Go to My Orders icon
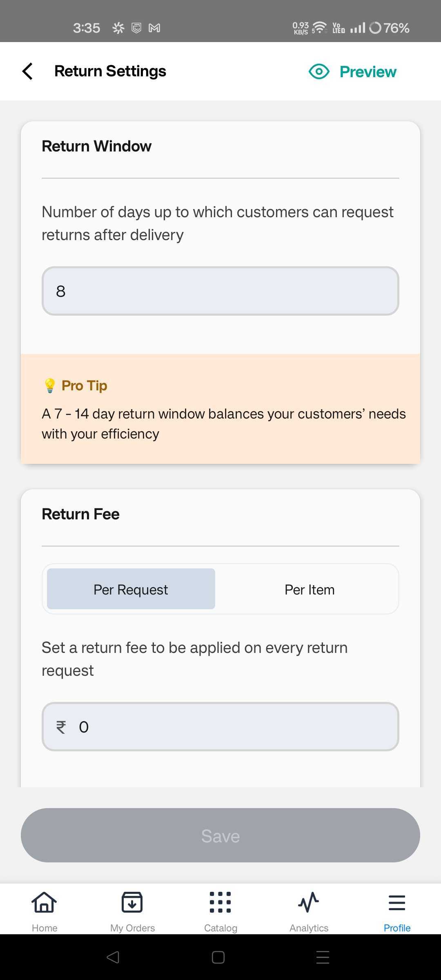The image size is (441, 980). coord(132,902)
